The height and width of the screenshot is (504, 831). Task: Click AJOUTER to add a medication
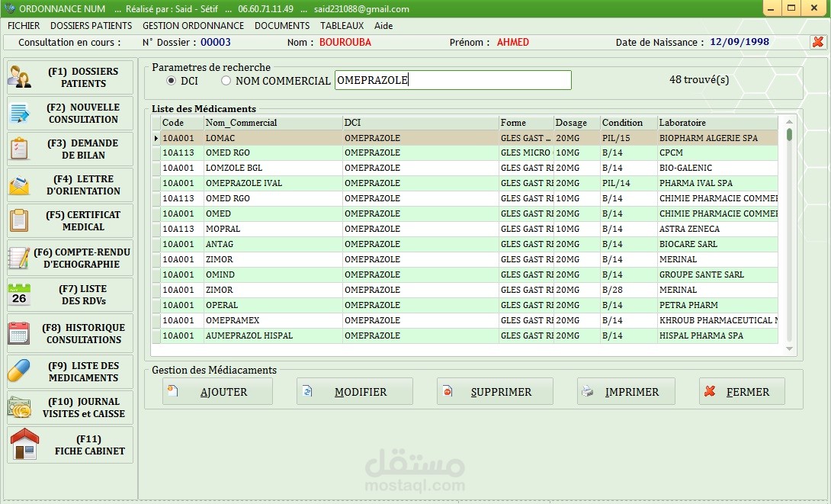click(217, 391)
